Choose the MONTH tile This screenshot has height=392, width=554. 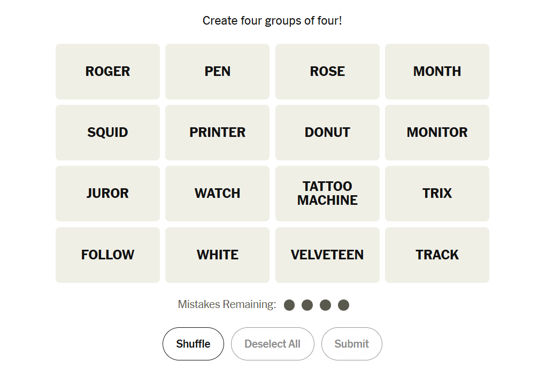(437, 72)
